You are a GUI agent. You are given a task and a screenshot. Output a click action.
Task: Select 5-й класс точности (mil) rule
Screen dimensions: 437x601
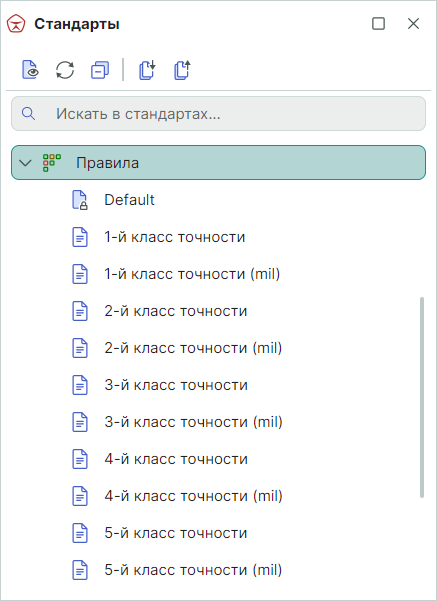(193, 570)
